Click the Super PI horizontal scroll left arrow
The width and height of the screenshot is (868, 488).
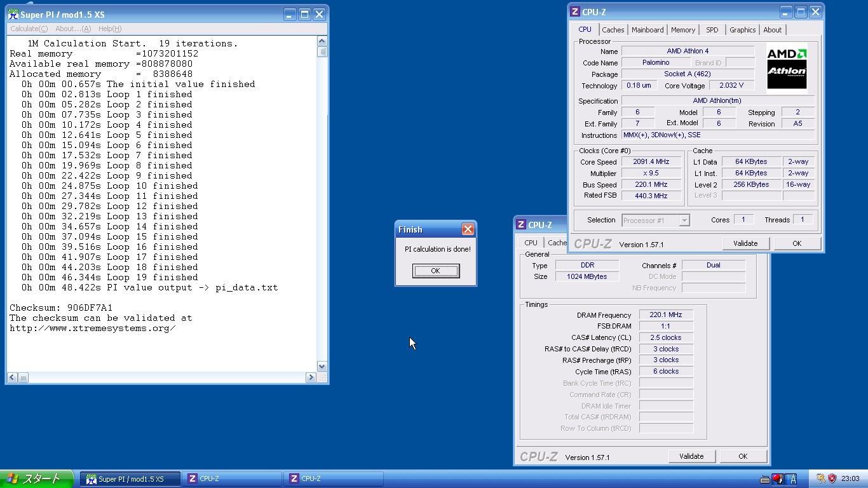12,377
